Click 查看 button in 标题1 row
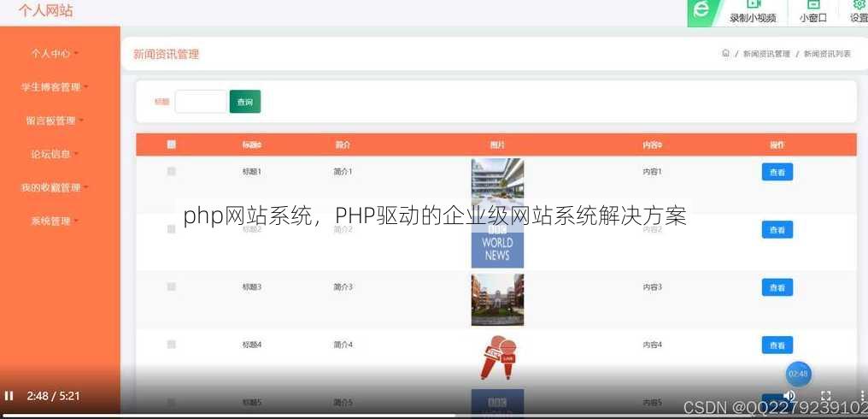The height and width of the screenshot is (419, 868). point(777,172)
